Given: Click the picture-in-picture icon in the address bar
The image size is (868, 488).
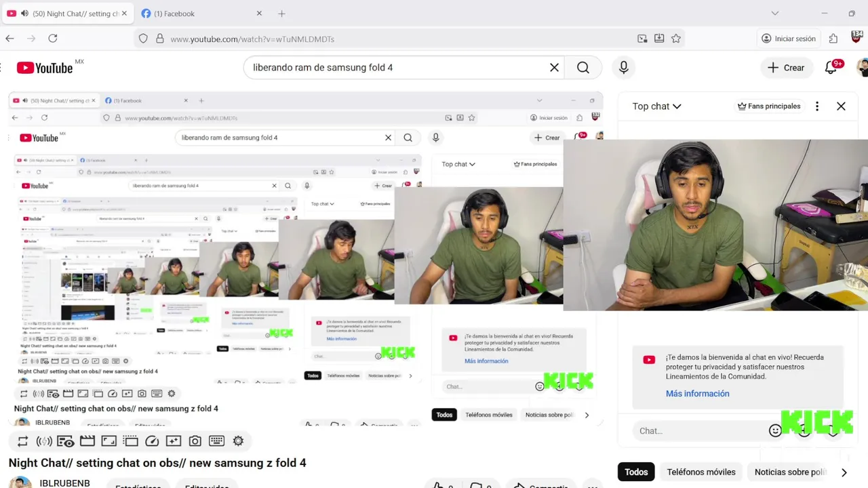Looking at the screenshot, I should pos(642,39).
